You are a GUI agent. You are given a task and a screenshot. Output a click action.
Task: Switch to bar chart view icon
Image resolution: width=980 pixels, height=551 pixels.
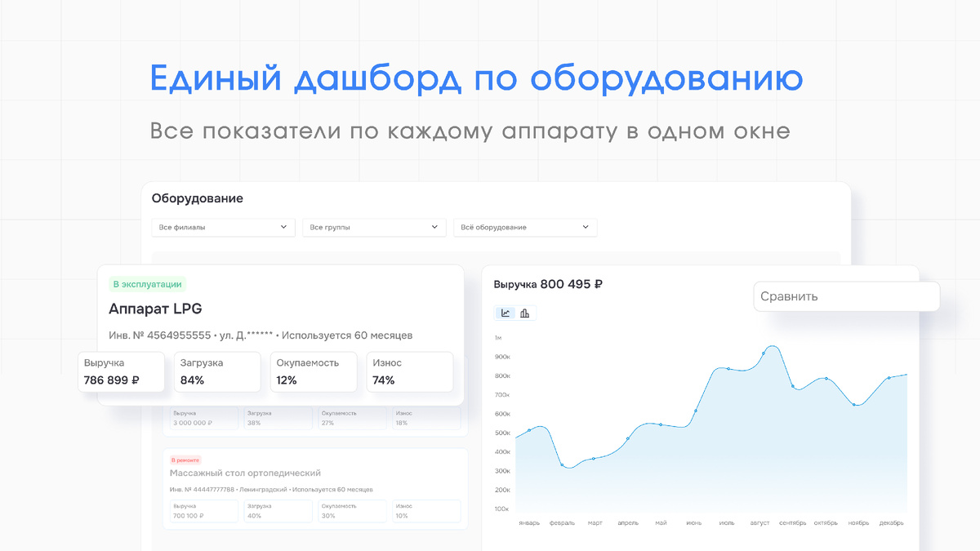[525, 313]
